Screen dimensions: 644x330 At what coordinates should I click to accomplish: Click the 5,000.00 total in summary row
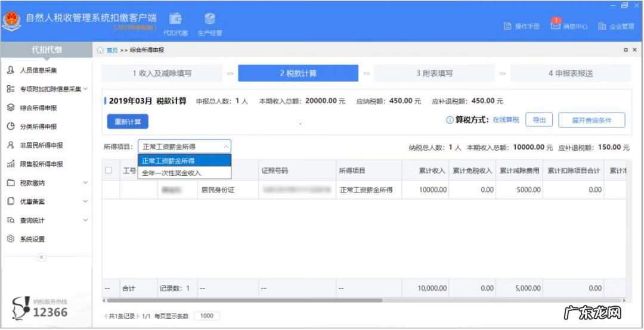[x=519, y=288]
